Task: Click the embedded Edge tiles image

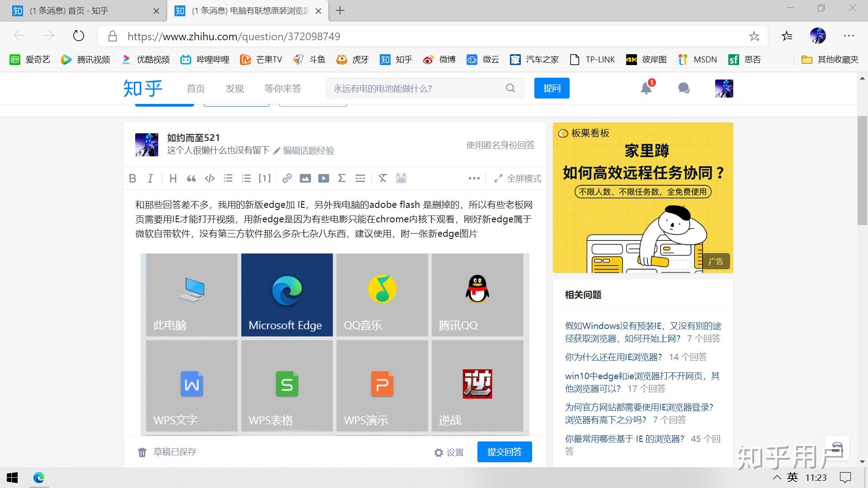Action: [x=335, y=344]
